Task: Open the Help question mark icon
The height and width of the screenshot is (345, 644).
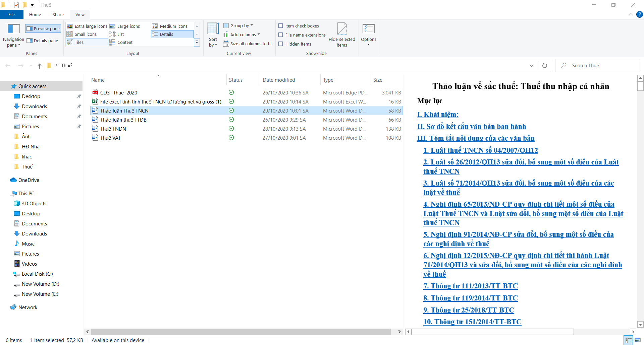Action: pyautogui.click(x=640, y=14)
